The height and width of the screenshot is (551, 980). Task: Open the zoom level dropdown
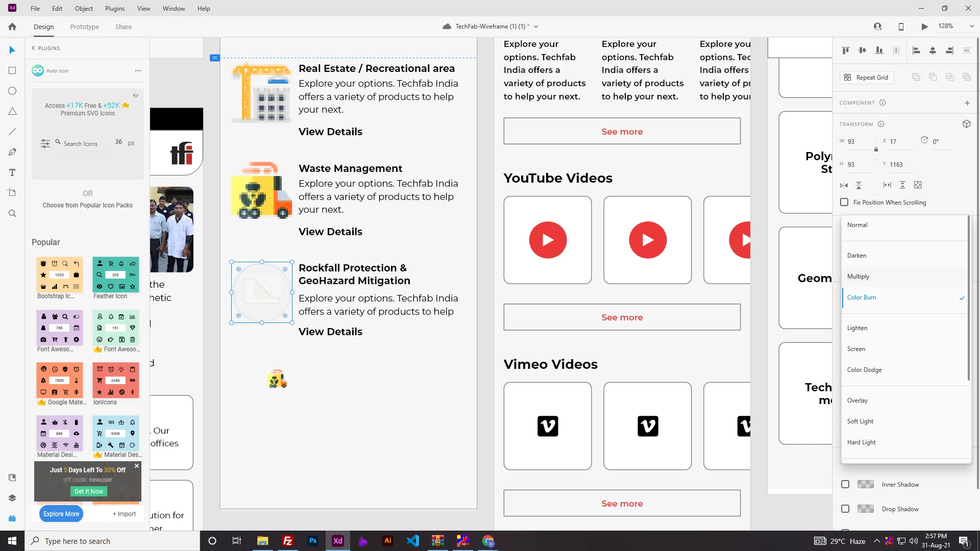click(x=971, y=26)
